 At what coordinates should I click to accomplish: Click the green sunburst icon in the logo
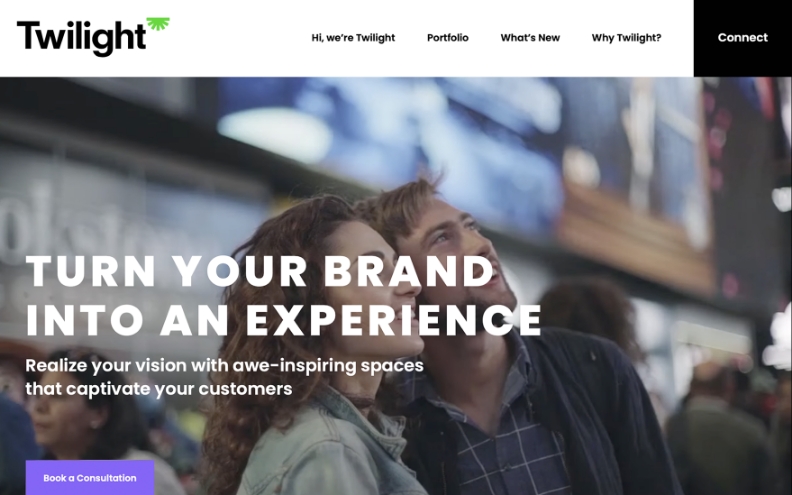(x=158, y=24)
